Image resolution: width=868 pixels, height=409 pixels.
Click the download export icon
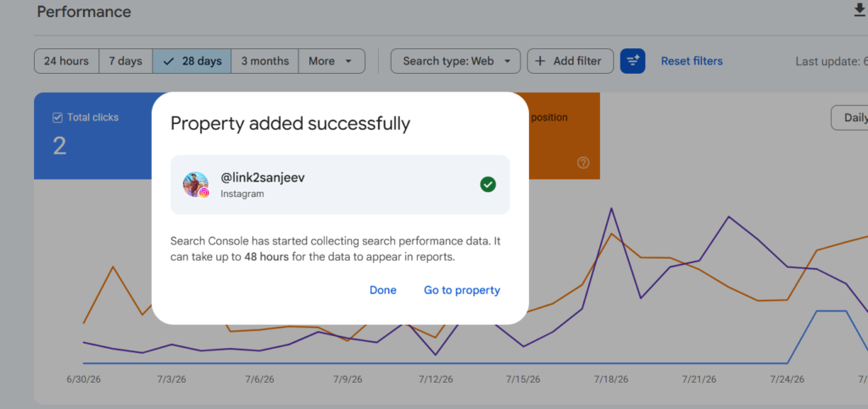click(x=860, y=11)
